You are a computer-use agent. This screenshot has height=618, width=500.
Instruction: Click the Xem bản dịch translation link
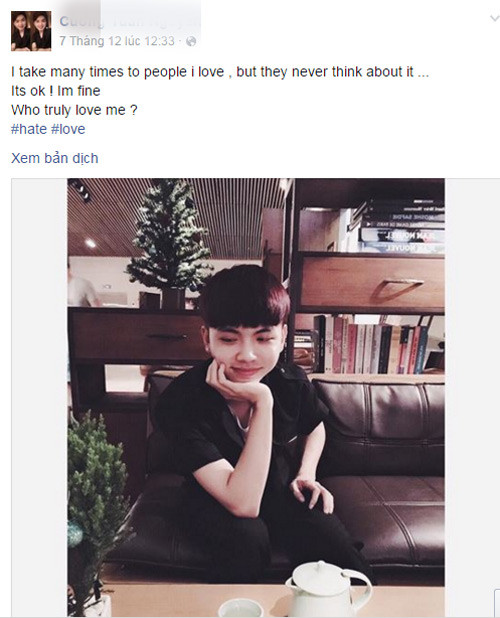click(x=55, y=158)
